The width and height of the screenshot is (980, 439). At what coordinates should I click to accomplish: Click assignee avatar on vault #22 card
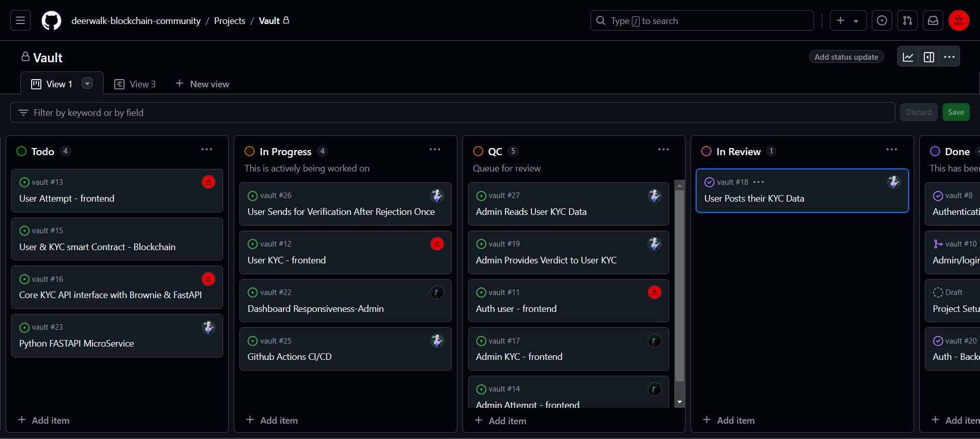click(x=437, y=292)
